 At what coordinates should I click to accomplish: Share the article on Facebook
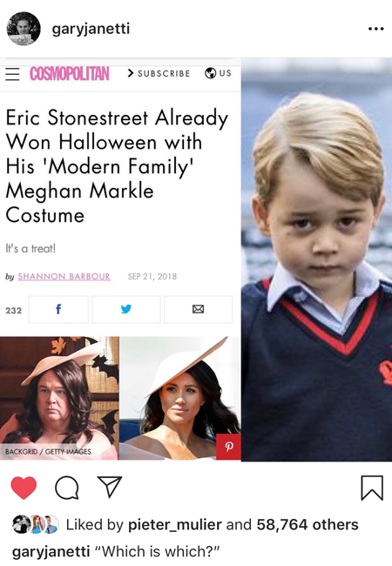[x=58, y=309]
